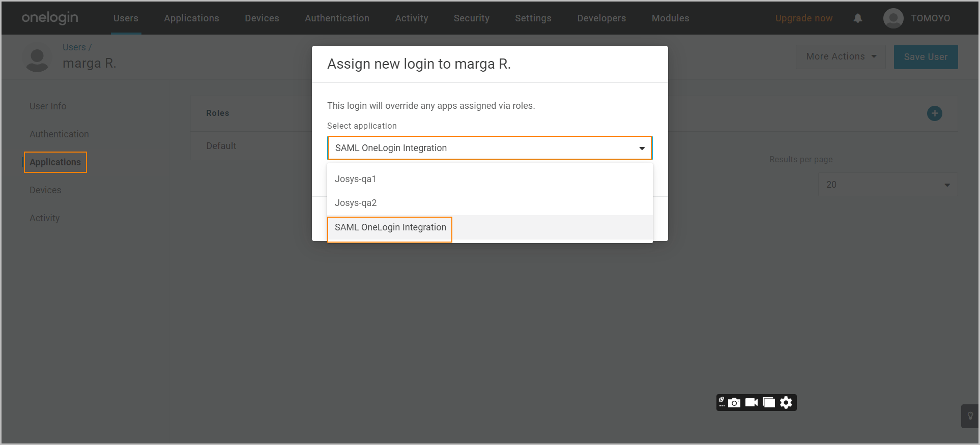Click the camera screenshot icon in capture toolbar
The width and height of the screenshot is (980, 445).
(x=734, y=403)
